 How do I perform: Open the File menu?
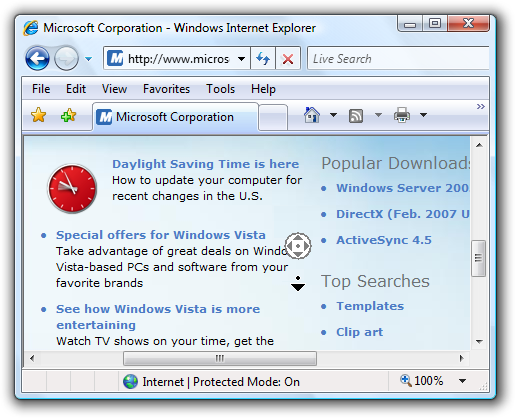pos(41,89)
